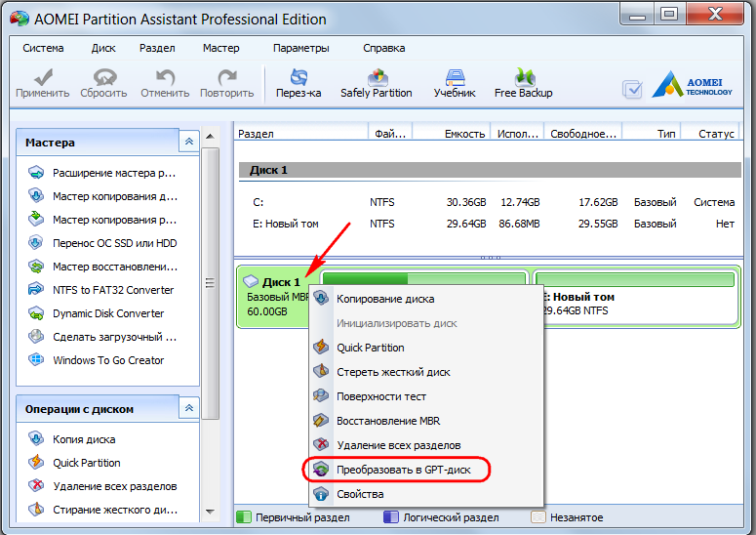Viewport: 756px width, 535px height.
Task: Click the Перез-ка reload toolbar icon
Action: pos(298,77)
